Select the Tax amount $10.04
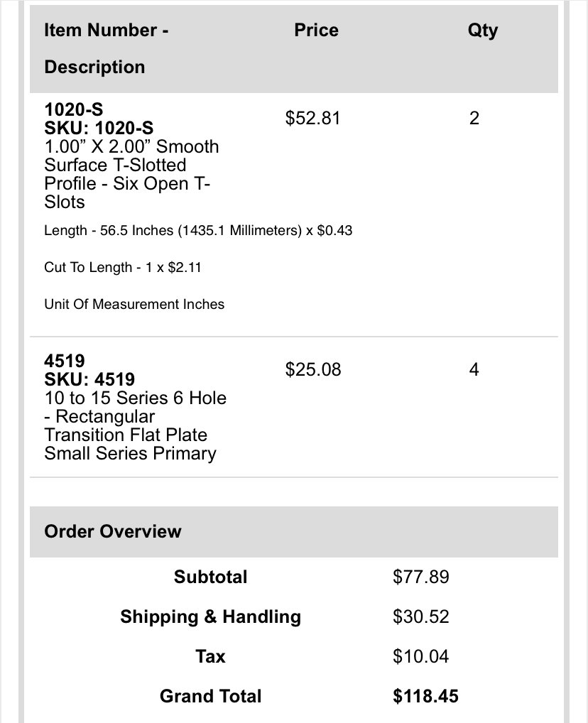This screenshot has height=723, width=588. tap(420, 656)
